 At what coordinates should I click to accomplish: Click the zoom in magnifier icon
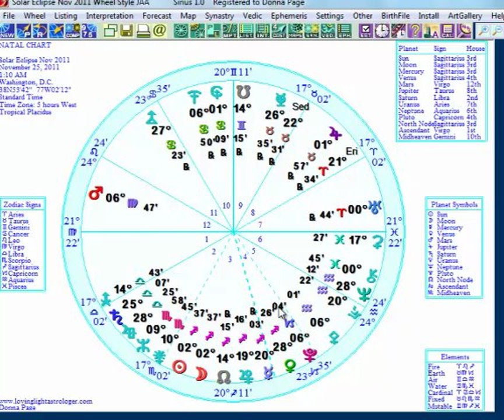pos(483,31)
